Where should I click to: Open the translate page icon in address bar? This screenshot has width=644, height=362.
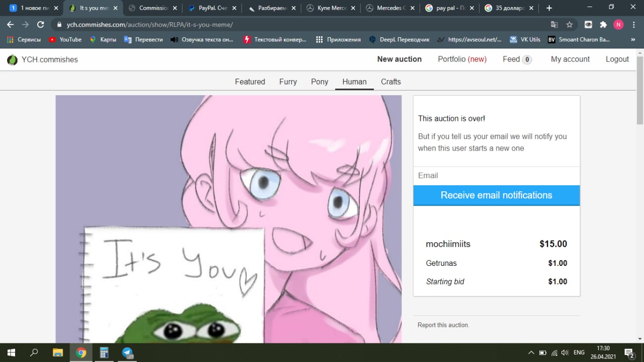554,24
